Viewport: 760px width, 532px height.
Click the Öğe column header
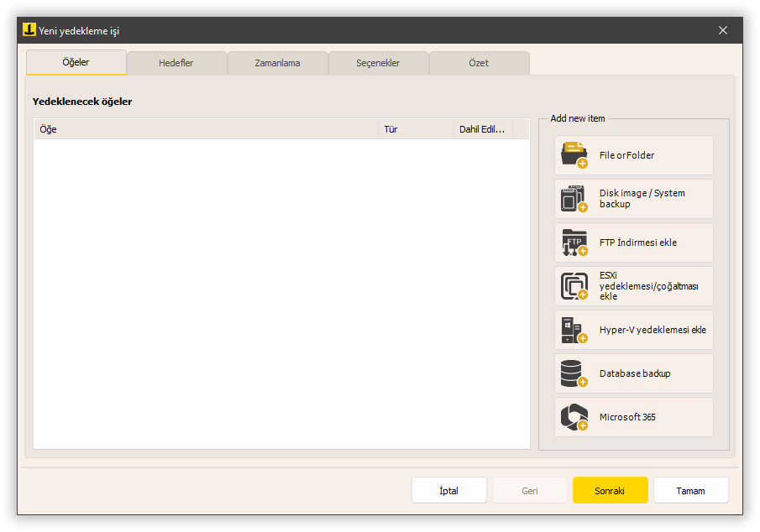[206, 129]
